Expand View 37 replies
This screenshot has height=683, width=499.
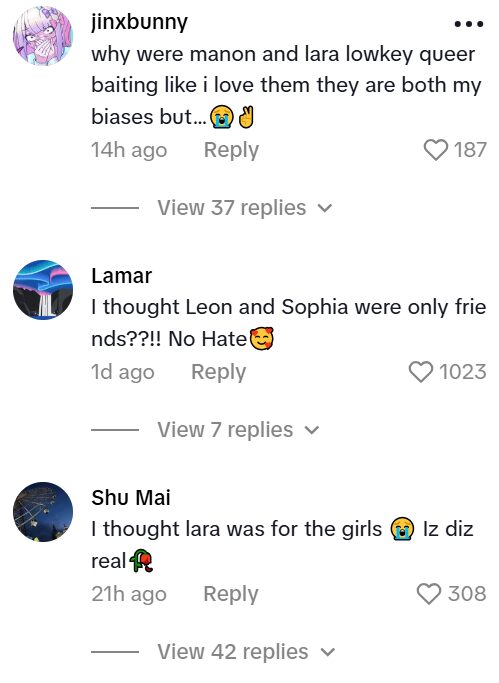pyautogui.click(x=245, y=208)
